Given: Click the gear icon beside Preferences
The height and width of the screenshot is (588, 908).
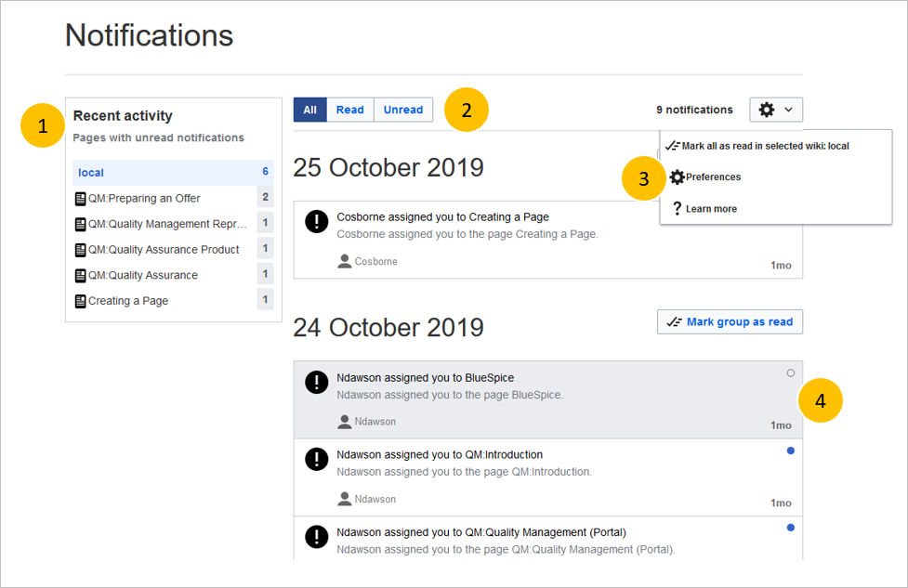Looking at the screenshot, I should (677, 177).
